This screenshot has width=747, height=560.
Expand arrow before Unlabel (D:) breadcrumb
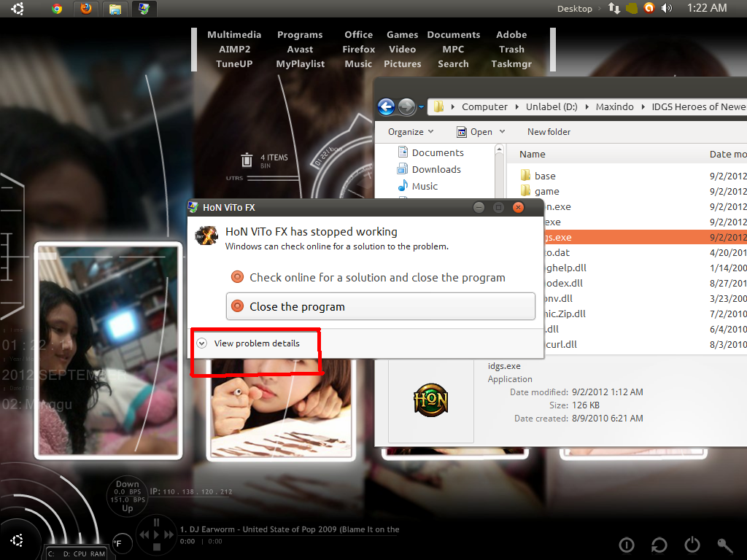(x=517, y=107)
